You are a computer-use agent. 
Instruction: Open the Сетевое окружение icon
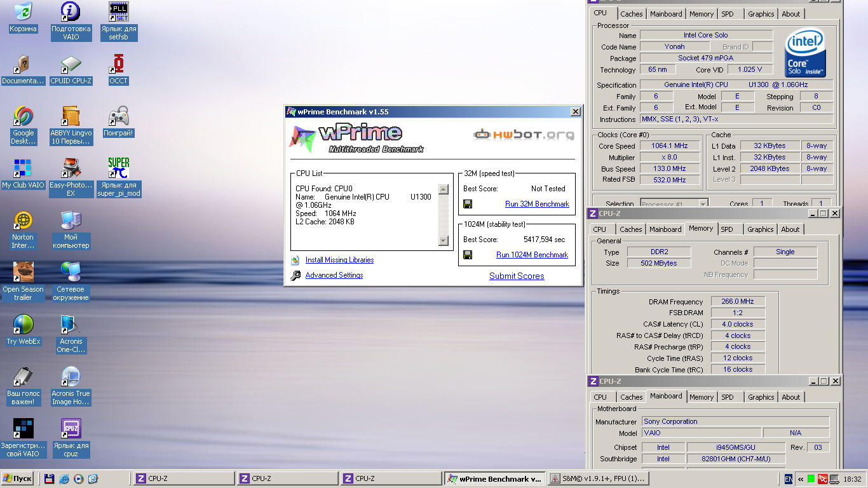71,272
